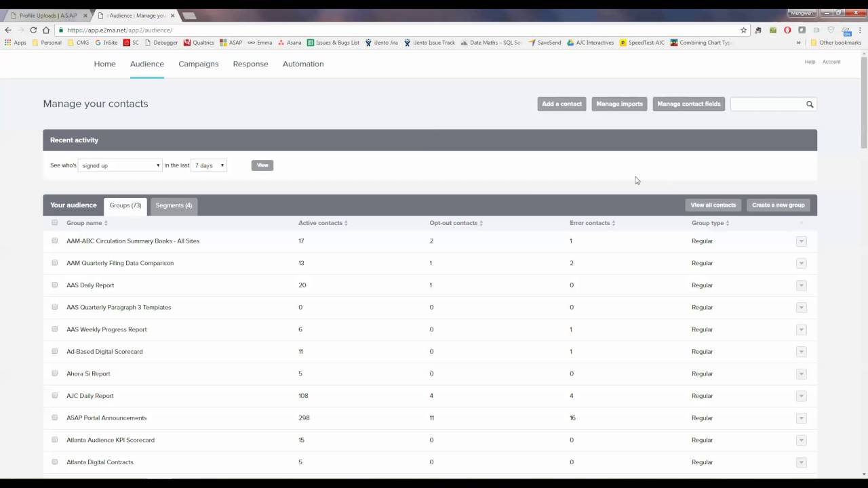Select the AAS Daily Report checkbox
Screen dimensions: 868x488
[x=55, y=285]
